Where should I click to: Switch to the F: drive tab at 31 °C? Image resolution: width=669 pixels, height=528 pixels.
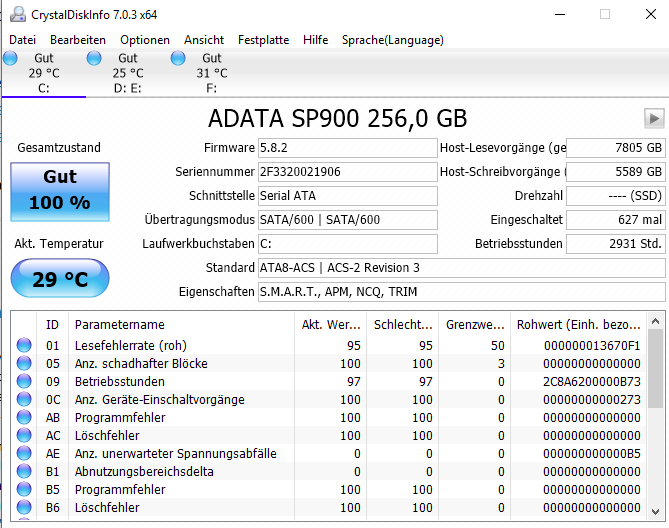click(x=212, y=73)
